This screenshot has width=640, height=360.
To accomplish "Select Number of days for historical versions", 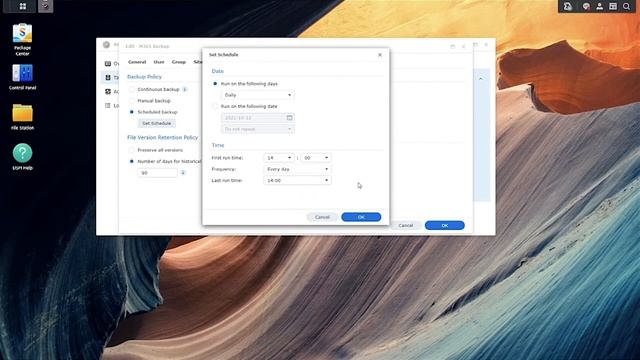I will click(x=131, y=161).
